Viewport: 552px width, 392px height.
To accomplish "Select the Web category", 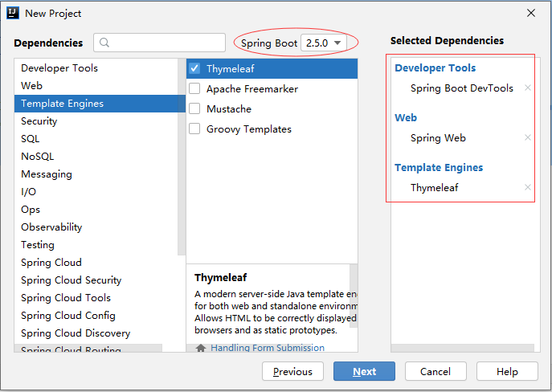I will coord(96,85).
